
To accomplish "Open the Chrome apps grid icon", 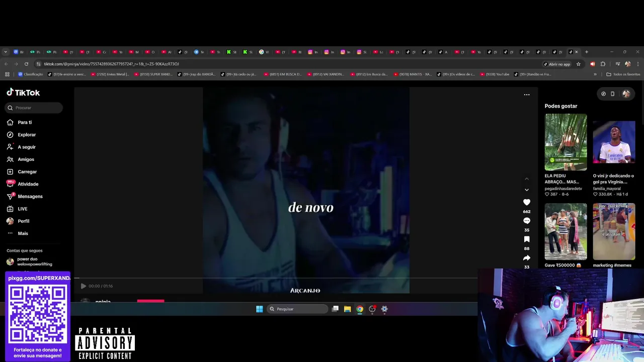I will (7, 74).
